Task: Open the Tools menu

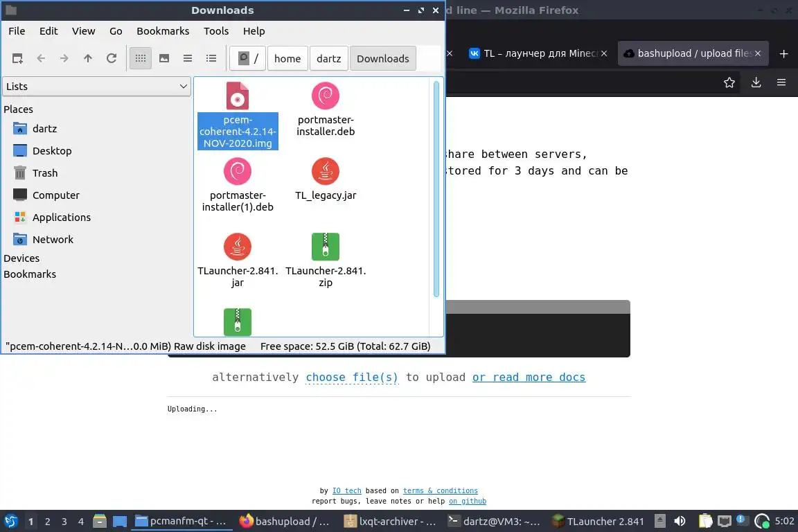Action: point(216,31)
